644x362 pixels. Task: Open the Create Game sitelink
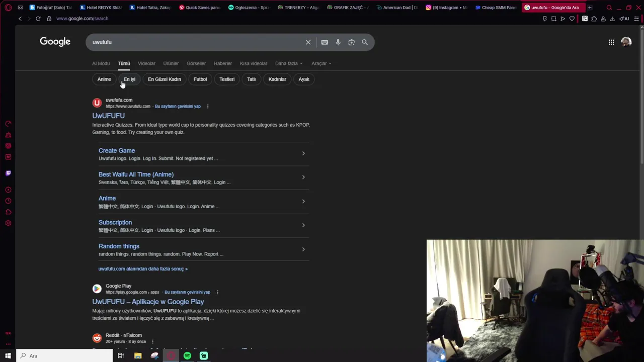pyautogui.click(x=117, y=150)
